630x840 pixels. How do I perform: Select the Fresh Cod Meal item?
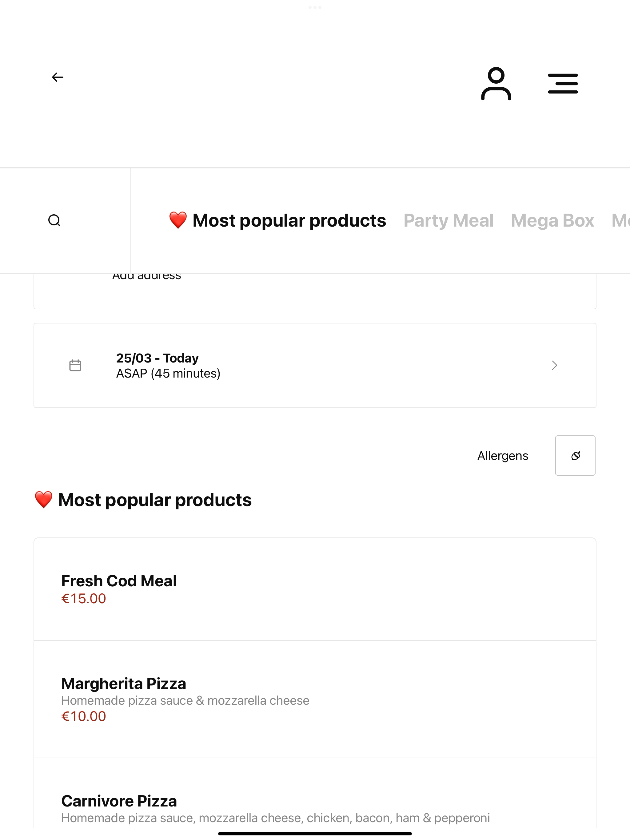click(x=315, y=589)
